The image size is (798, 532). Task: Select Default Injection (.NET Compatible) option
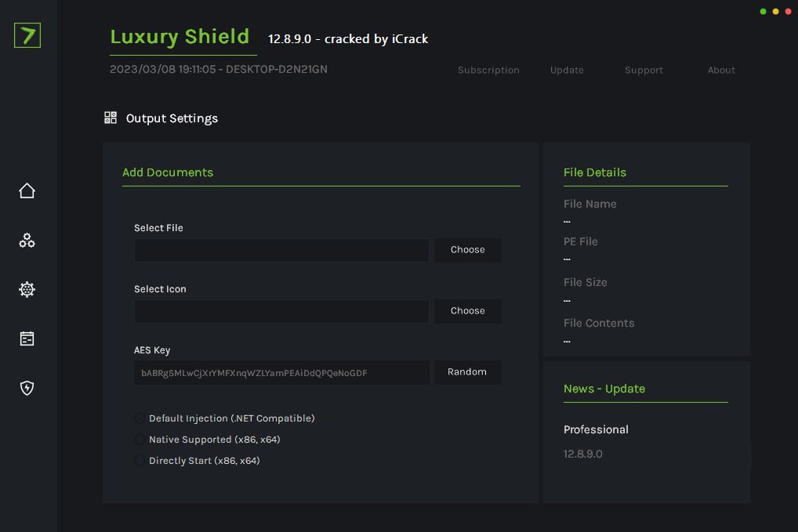(x=140, y=418)
